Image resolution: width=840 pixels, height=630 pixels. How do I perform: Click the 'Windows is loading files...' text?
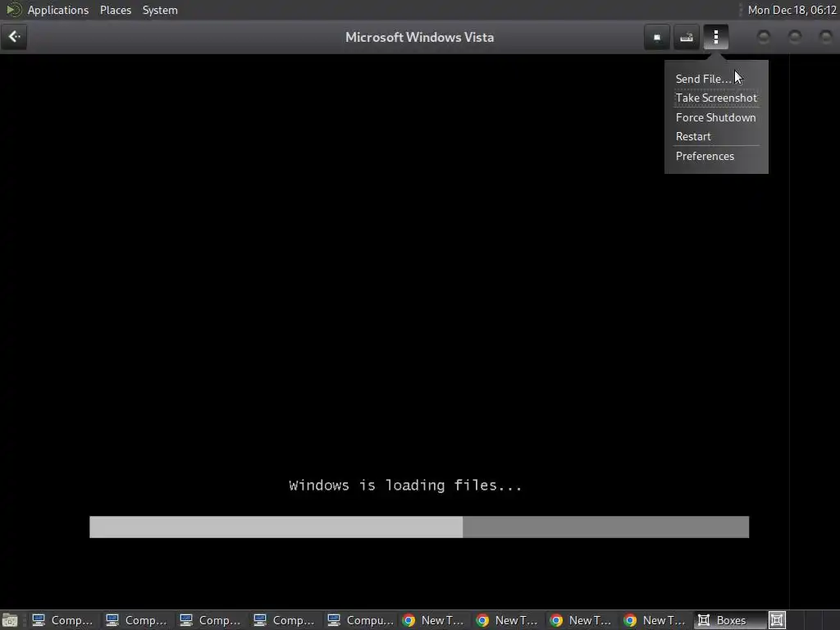(x=405, y=486)
